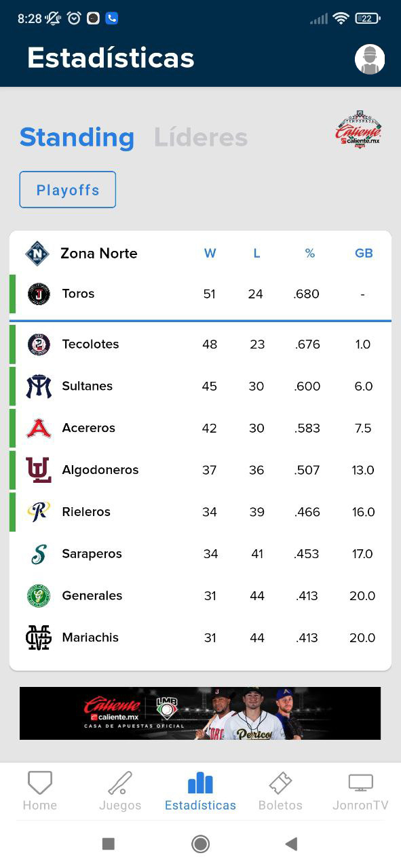Open Juegos in bottom navigation
The width and height of the screenshot is (401, 868).
(120, 791)
